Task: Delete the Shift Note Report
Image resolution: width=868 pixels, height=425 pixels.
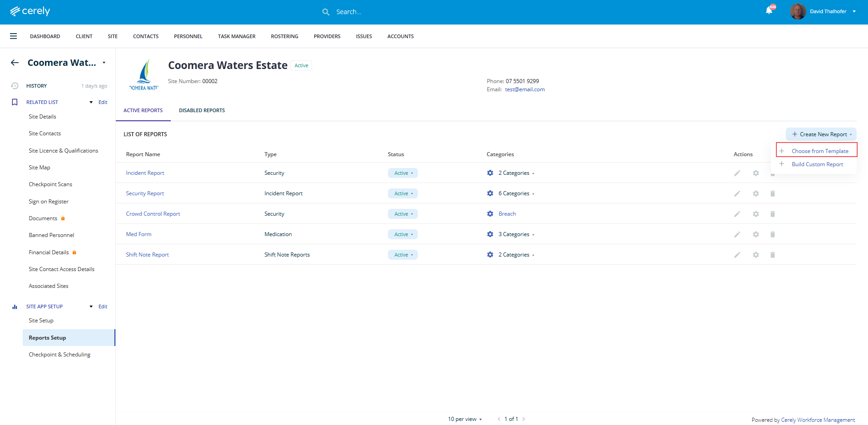Action: pos(772,255)
